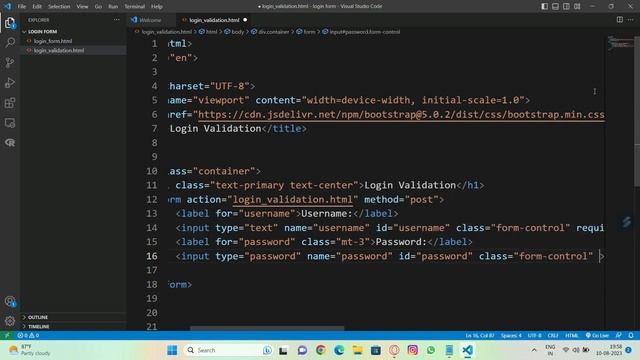
Task: Follow the login_validation.html link on line 12
Action: pos(292,200)
